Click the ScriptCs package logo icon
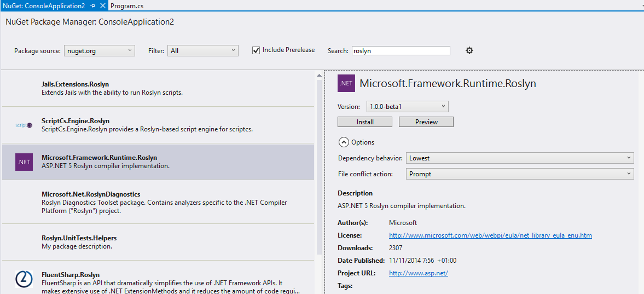This screenshot has height=294, width=644. tap(24, 125)
